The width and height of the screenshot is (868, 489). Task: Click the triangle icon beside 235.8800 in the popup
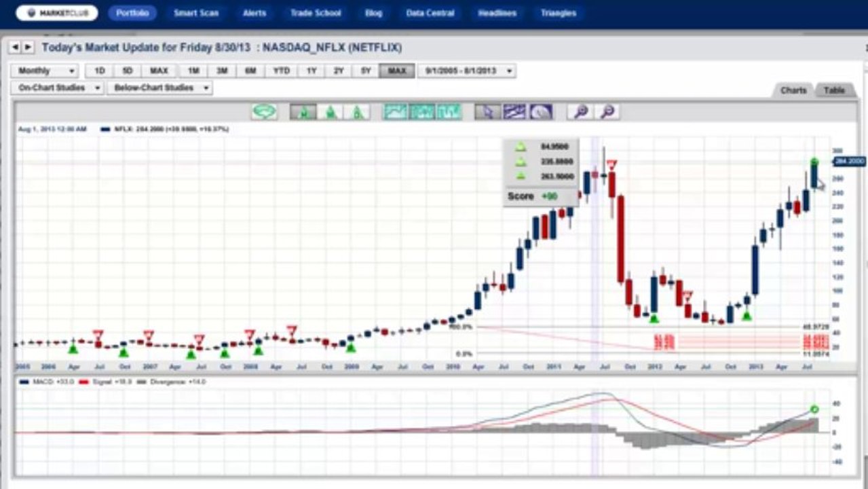coord(520,162)
